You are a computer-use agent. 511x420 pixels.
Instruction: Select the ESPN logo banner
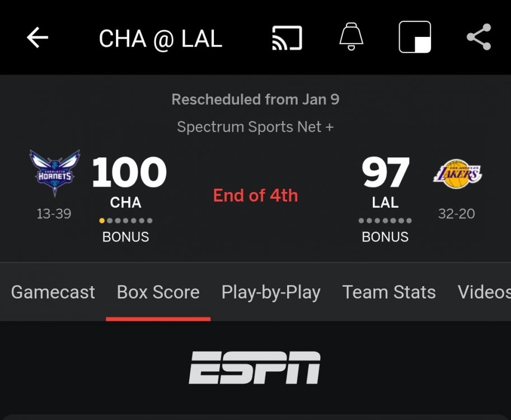point(255,367)
